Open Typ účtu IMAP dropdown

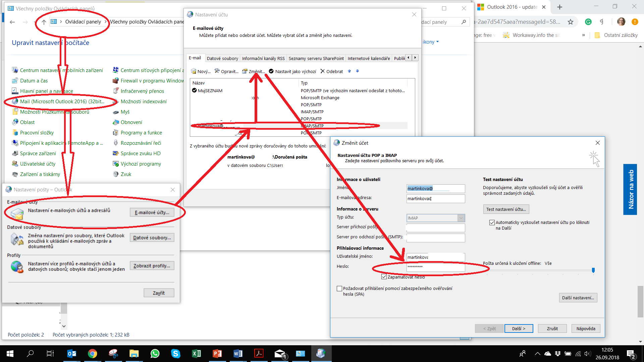[461, 218]
